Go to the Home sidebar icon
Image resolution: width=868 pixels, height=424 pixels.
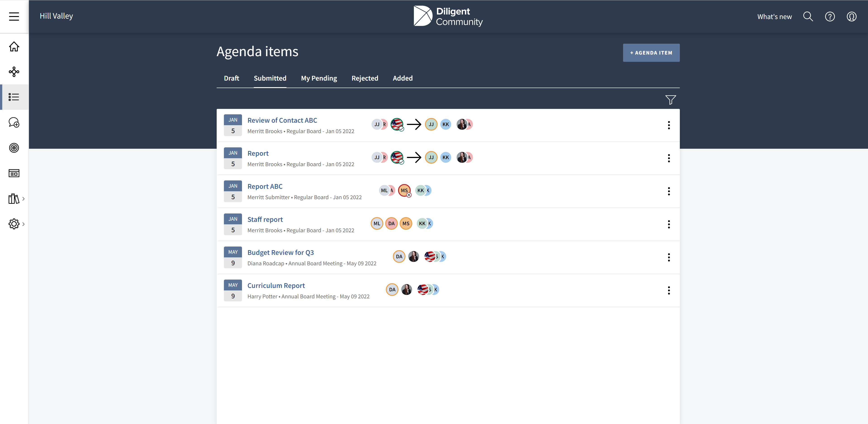(14, 47)
